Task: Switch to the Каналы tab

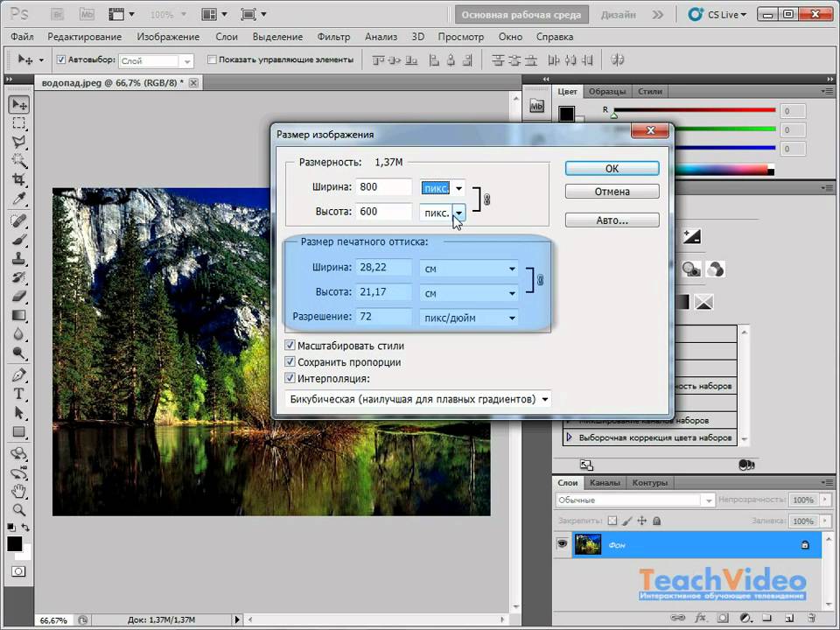Action: tap(604, 483)
